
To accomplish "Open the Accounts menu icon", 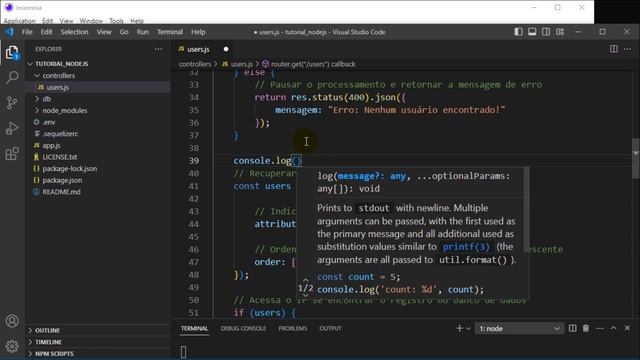I will pos(12,321).
